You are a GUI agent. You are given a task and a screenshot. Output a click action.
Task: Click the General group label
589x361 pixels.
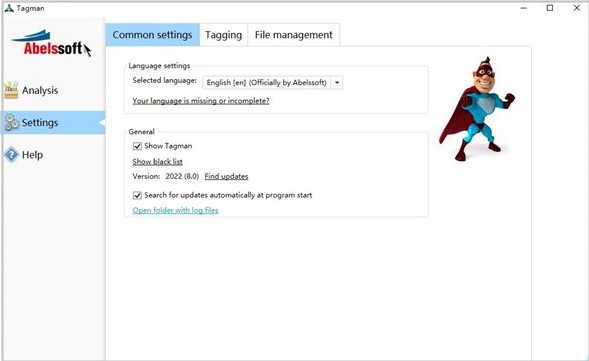pos(141,131)
